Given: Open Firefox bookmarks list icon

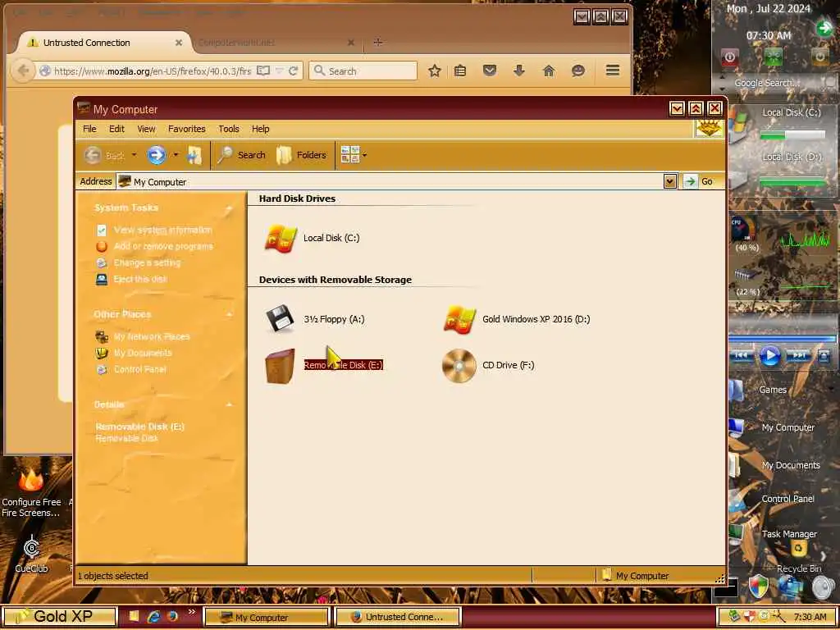Looking at the screenshot, I should (460, 71).
